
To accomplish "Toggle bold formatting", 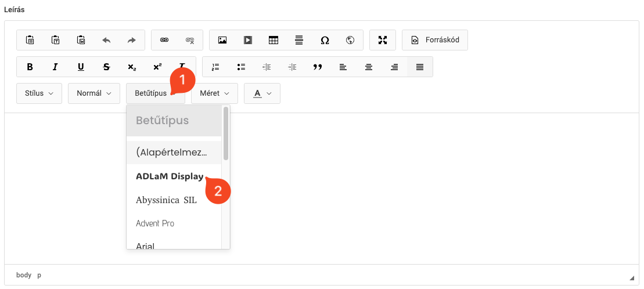I will click(x=30, y=67).
